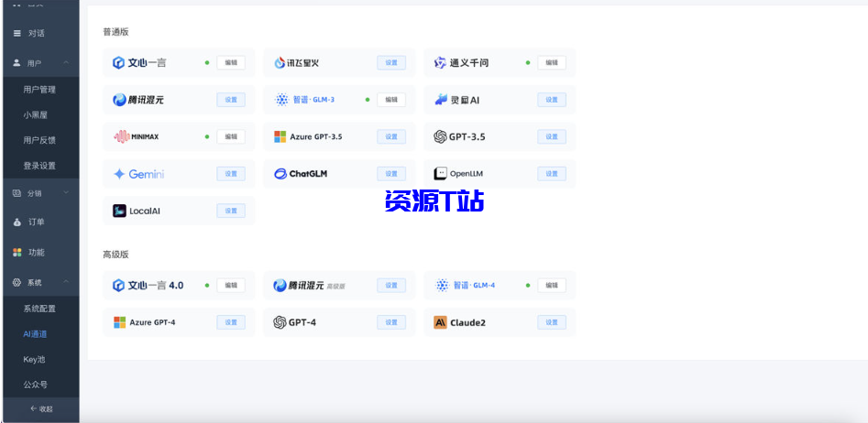Image resolution: width=868 pixels, height=423 pixels.
Task: Click the 讯飞星火 logo icon
Action: click(280, 63)
